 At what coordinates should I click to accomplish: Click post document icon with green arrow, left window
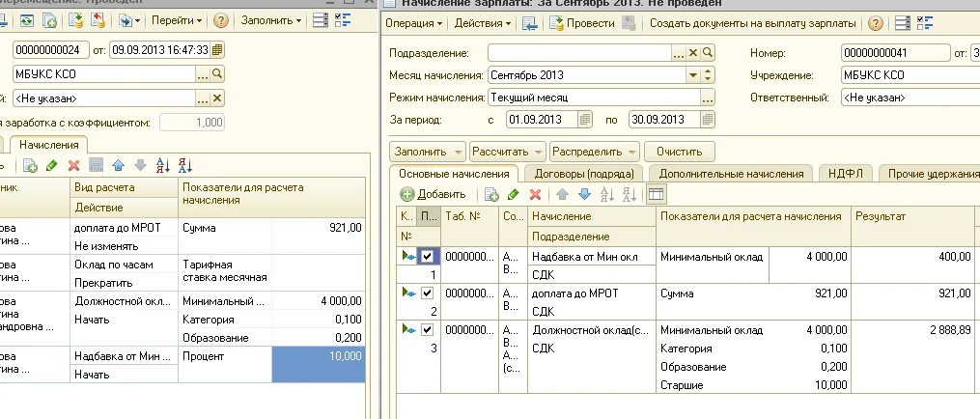[x=75, y=20]
